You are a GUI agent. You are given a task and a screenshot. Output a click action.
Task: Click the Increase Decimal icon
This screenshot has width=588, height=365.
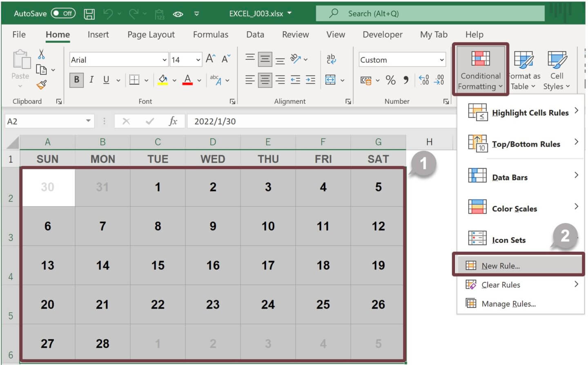(x=423, y=80)
